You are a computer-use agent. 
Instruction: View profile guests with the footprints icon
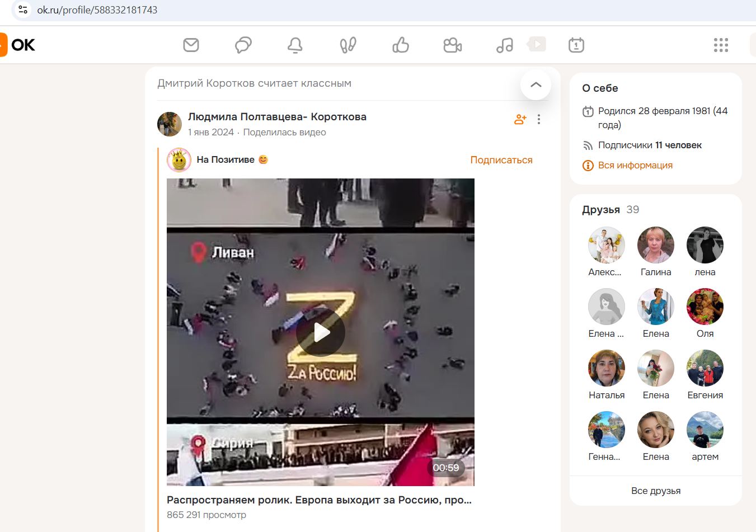347,45
